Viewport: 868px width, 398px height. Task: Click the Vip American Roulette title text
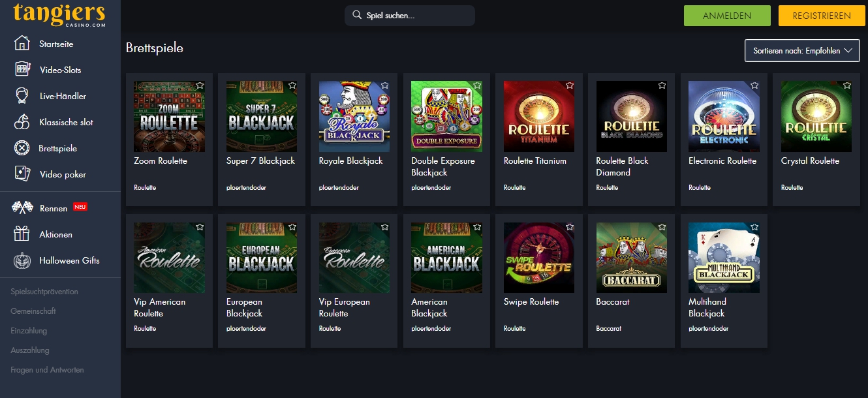(160, 307)
